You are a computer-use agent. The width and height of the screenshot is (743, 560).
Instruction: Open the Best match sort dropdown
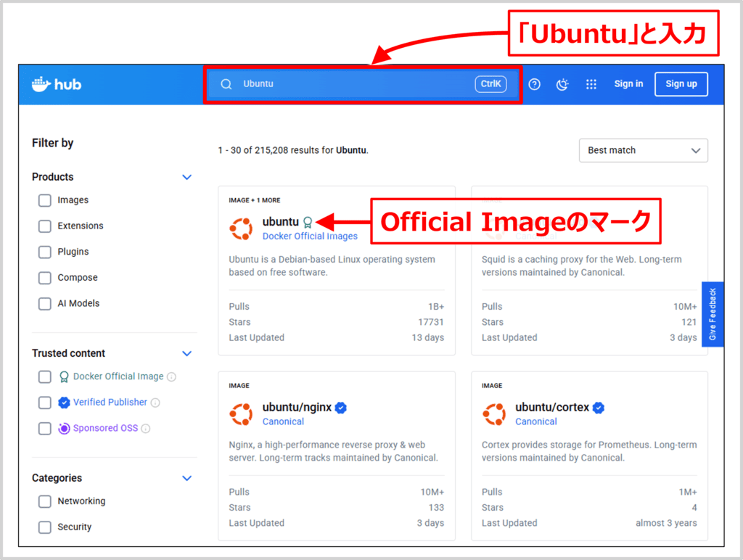[x=643, y=150]
